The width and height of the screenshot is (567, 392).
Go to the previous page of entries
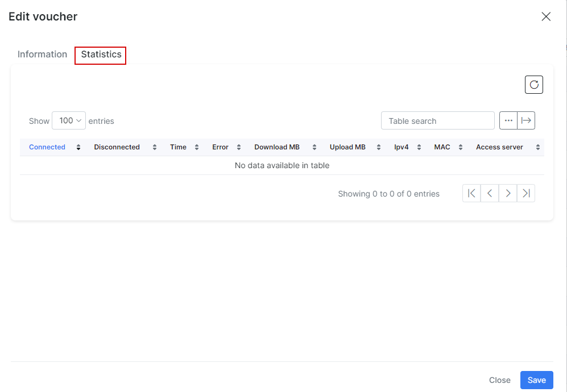490,193
